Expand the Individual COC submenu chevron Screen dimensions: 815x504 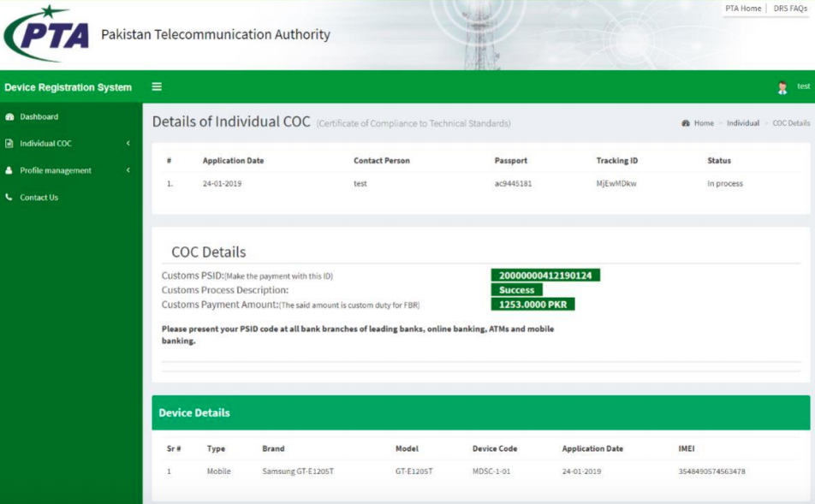(128, 144)
